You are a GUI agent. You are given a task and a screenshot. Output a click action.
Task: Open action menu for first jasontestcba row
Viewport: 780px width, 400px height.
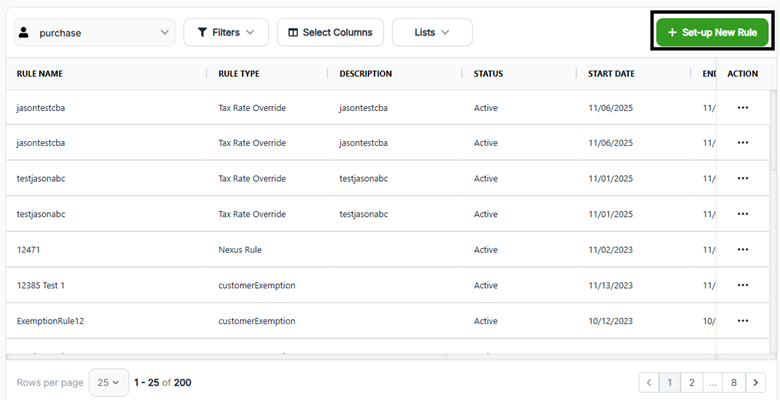[x=743, y=107]
